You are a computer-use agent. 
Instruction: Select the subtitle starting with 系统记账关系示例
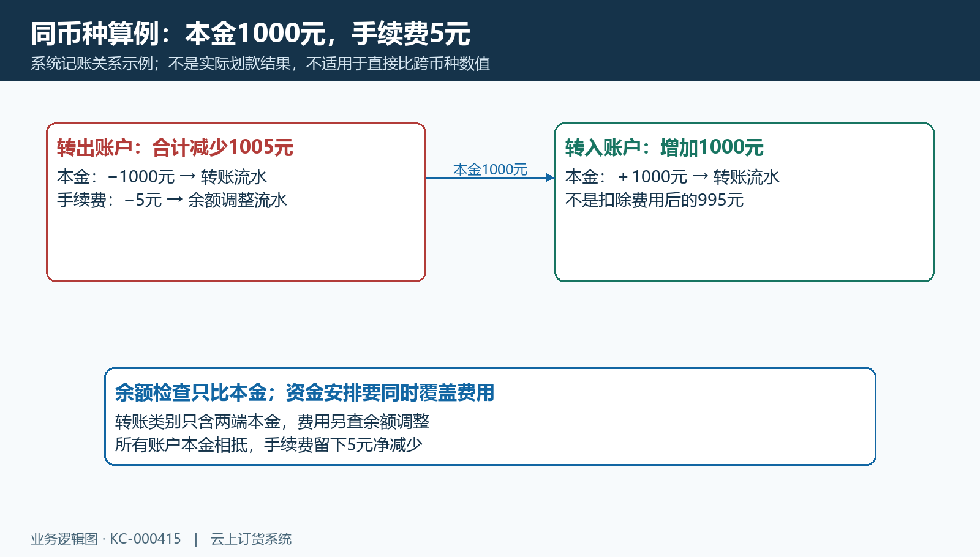tap(260, 64)
